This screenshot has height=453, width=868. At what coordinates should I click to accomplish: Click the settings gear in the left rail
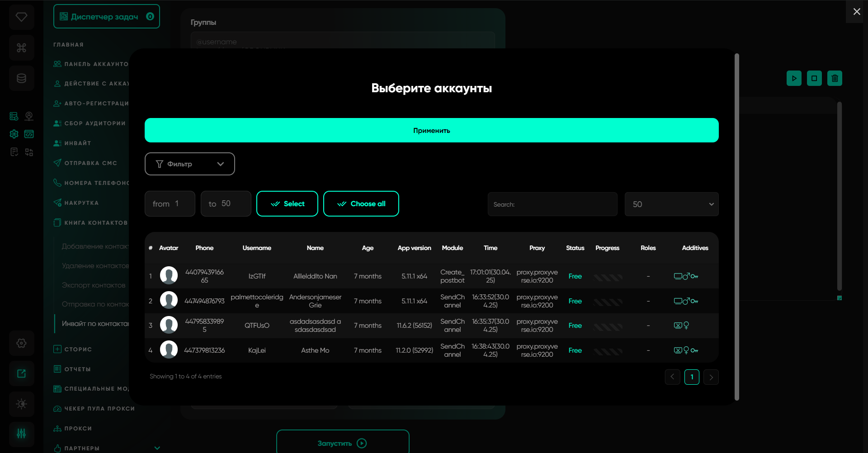pyautogui.click(x=21, y=343)
